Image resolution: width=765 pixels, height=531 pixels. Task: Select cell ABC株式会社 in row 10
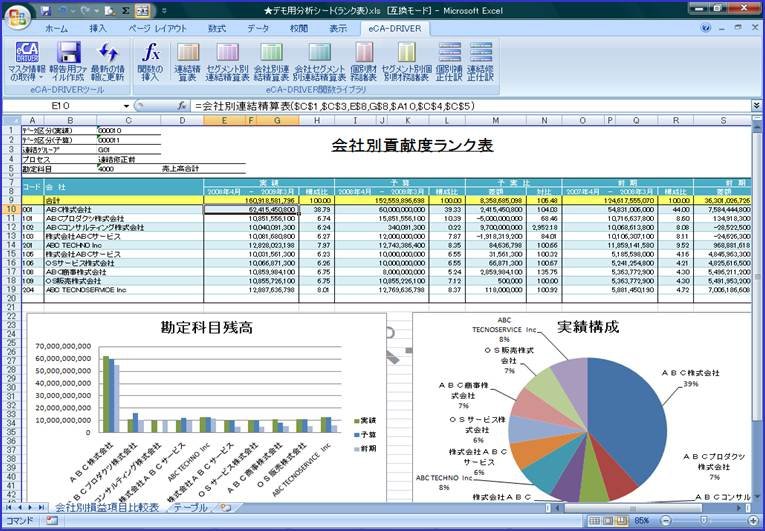(x=123, y=209)
